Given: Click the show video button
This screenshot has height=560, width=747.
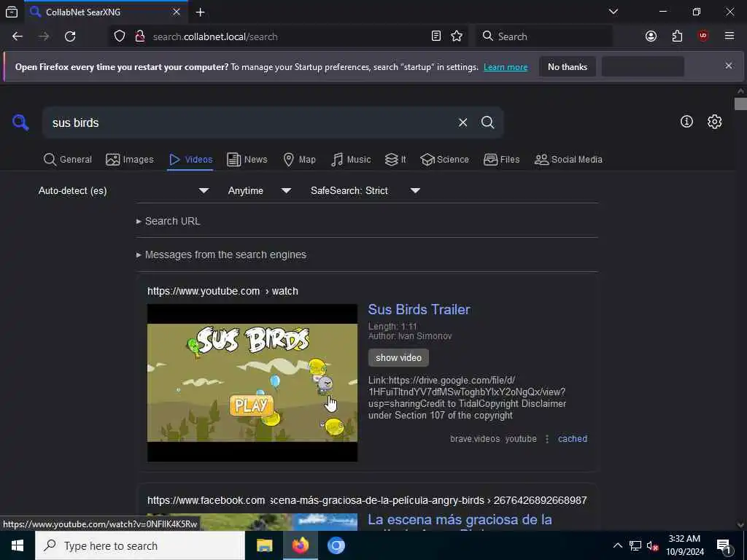Looking at the screenshot, I should 398,357.
